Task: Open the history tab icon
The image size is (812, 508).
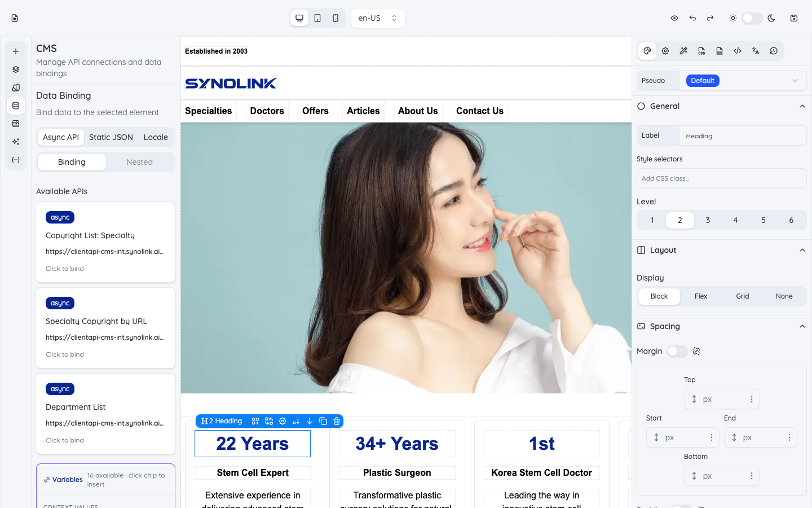Action: [x=774, y=51]
